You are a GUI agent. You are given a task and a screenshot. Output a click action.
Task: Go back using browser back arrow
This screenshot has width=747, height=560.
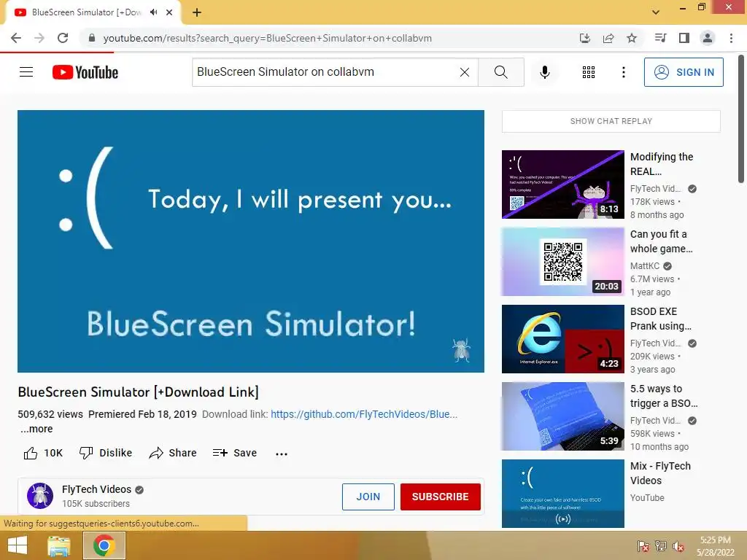16,38
